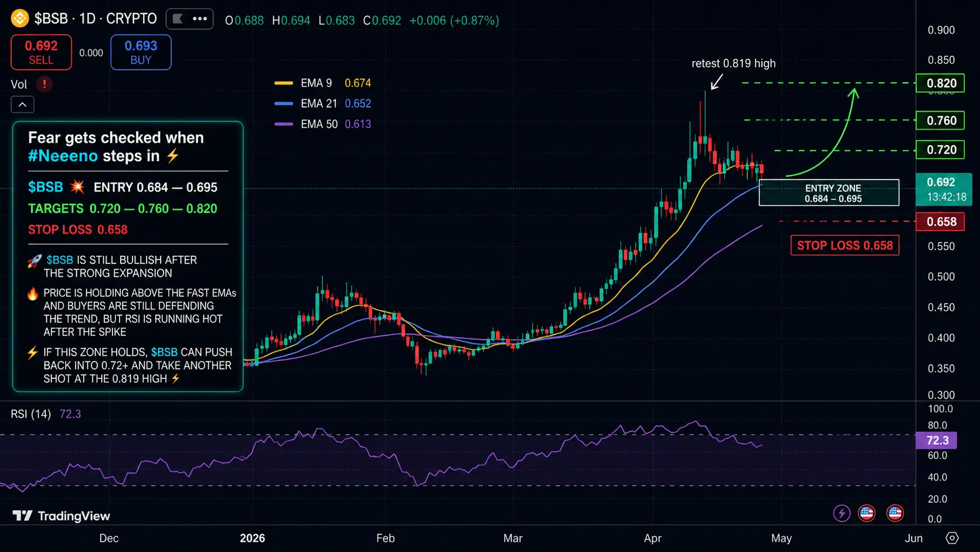The image size is (980, 552).
Task: Click the 'Apr' label on the time axis
Action: [652, 538]
